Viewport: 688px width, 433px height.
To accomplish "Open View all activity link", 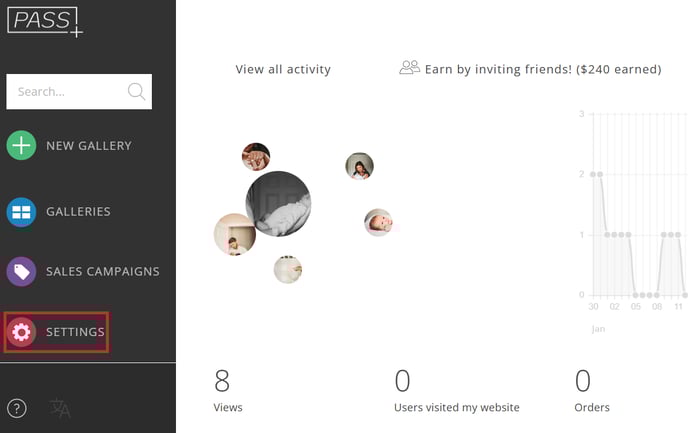I will (283, 69).
